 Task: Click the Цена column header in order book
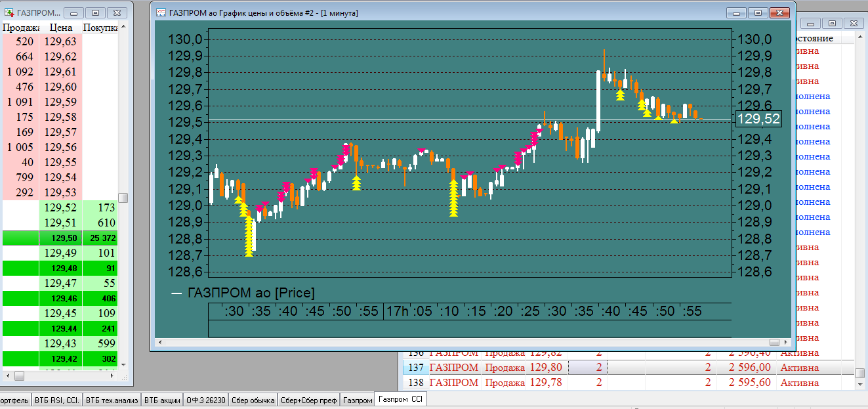[x=61, y=28]
